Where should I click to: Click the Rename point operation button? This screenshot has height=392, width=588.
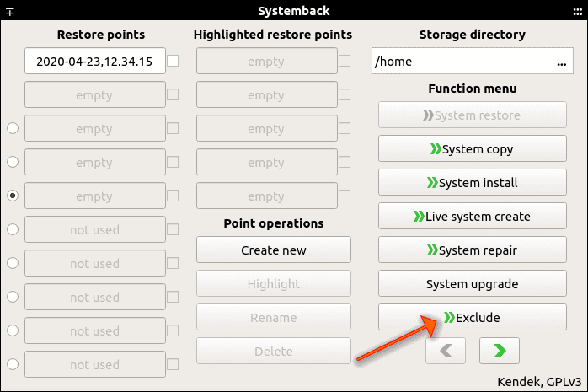(x=274, y=317)
